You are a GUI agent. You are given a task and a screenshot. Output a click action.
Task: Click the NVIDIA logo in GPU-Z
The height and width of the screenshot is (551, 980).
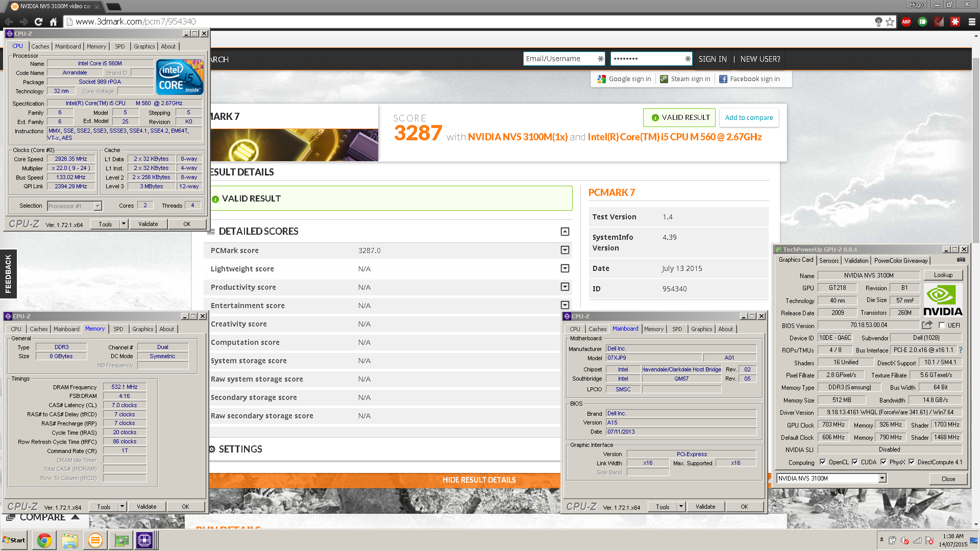point(943,300)
